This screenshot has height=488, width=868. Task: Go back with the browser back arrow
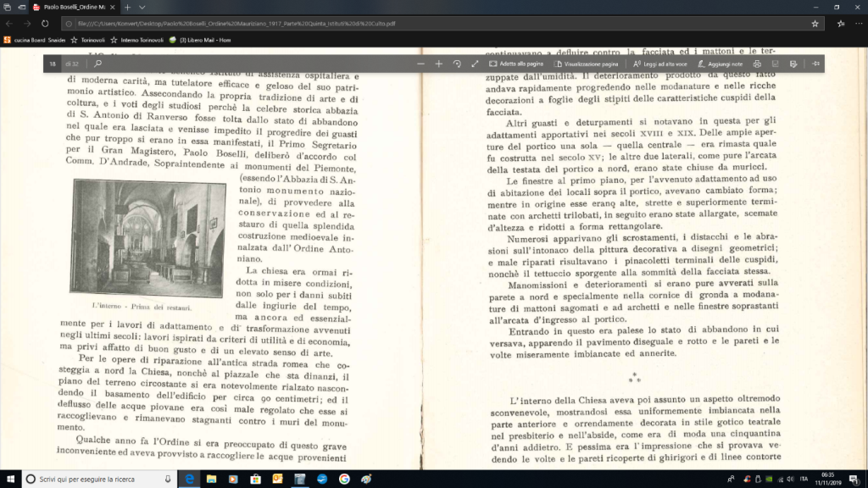click(9, 24)
